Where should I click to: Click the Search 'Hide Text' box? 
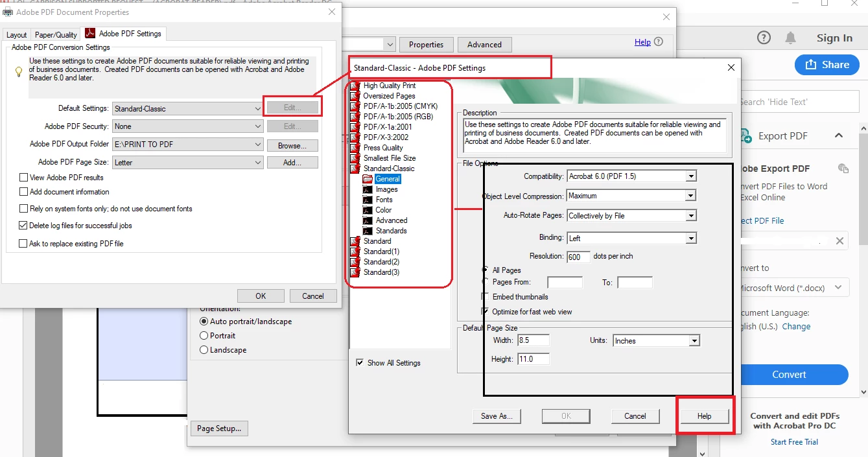click(799, 102)
